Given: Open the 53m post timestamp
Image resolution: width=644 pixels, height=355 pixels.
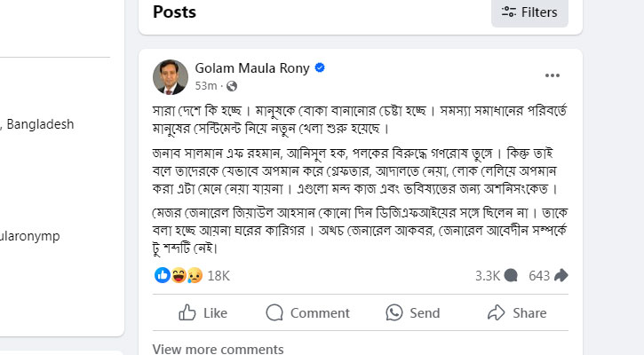Looking at the screenshot, I should click(x=205, y=86).
